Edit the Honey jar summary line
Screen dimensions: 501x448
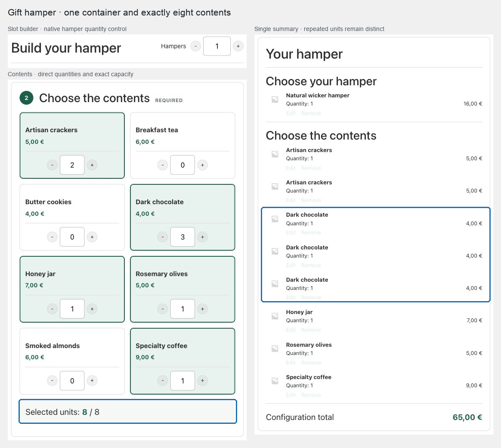[x=291, y=330]
